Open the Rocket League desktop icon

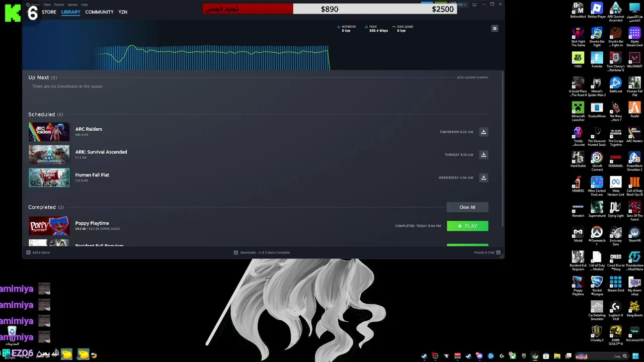[597, 286]
